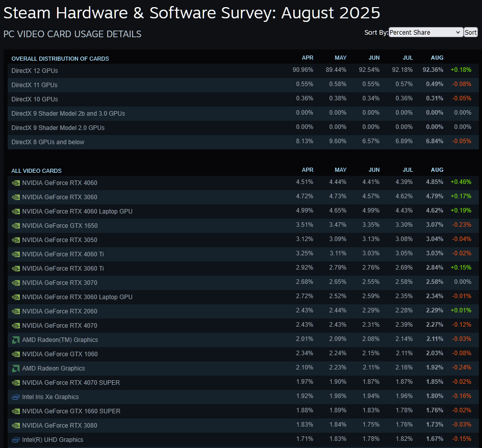Click the +0.18% change for DirectX 12 GPUs

click(461, 70)
